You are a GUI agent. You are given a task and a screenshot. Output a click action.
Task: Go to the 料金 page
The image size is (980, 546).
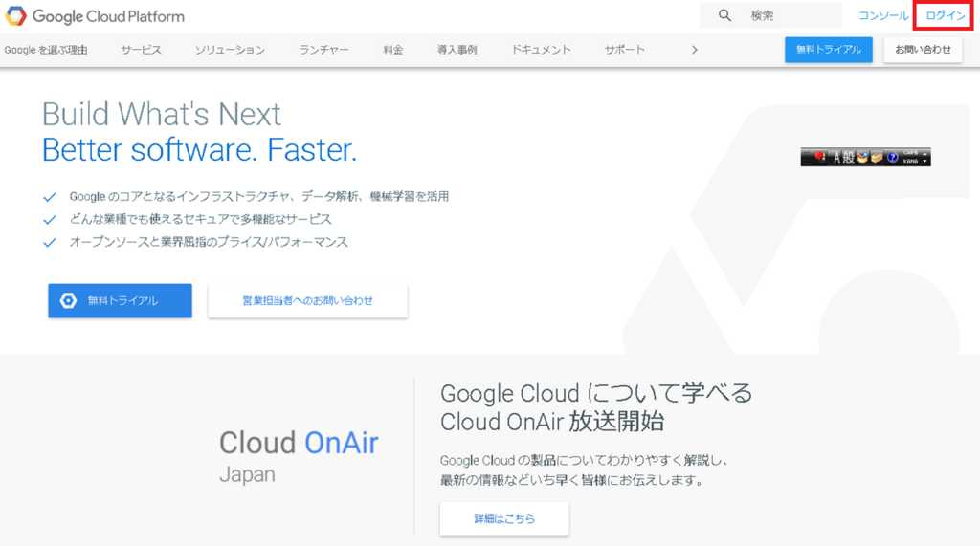click(x=393, y=50)
